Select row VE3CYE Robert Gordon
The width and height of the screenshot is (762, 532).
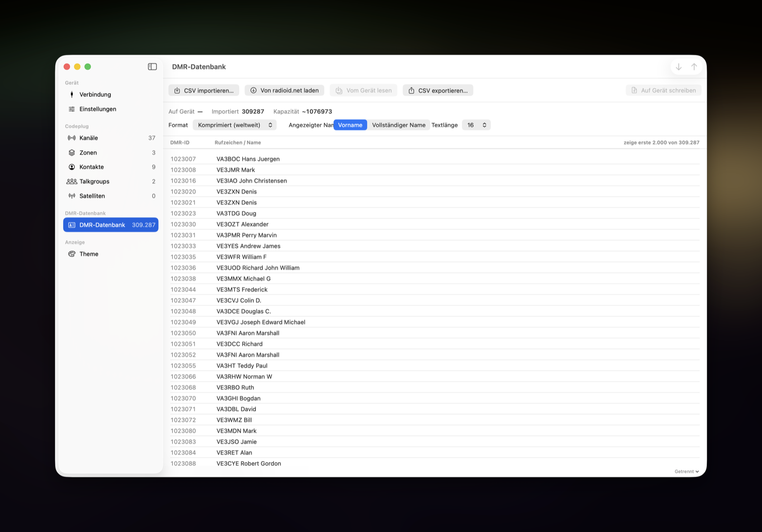(435, 463)
